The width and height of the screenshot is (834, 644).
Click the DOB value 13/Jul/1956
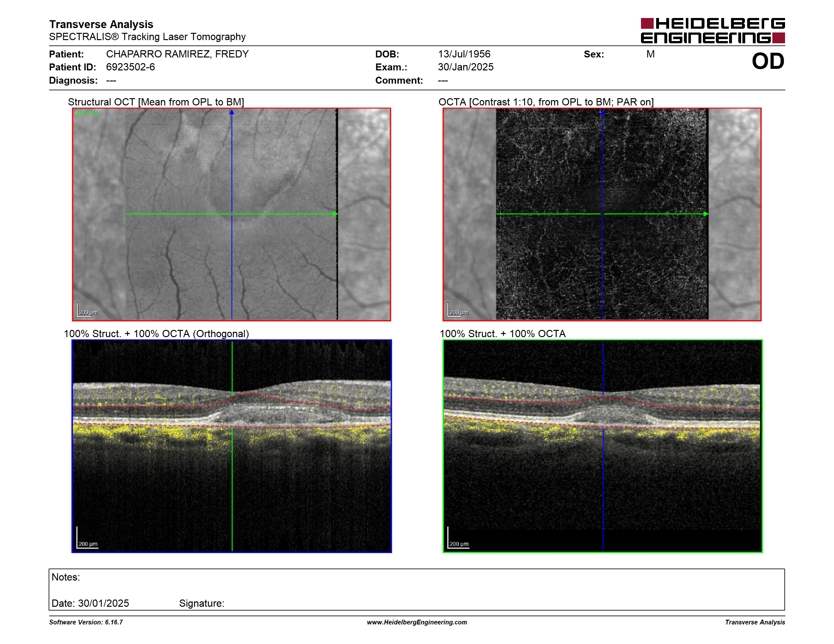(x=463, y=54)
